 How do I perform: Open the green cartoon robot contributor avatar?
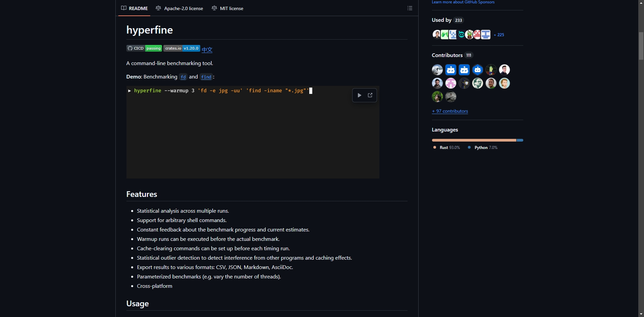[x=491, y=70]
